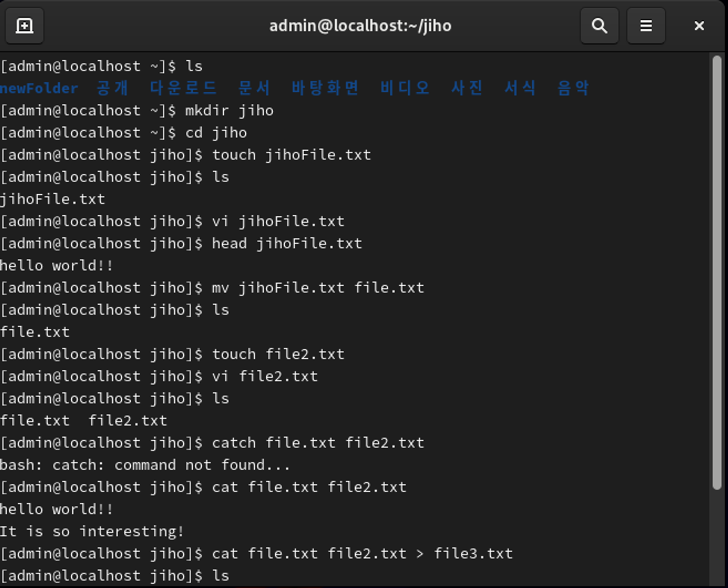Click file3.txt in the redirect command

pos(473,554)
